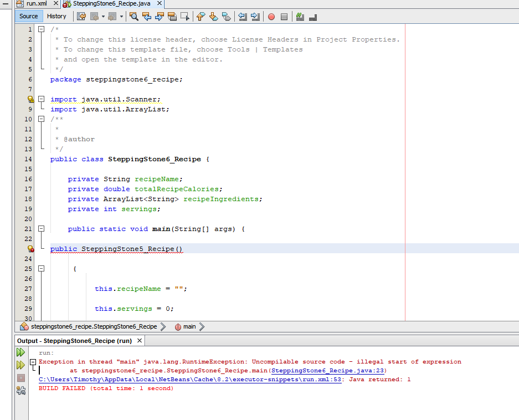The image size is (519, 420).
Task: Switch to Source view
Action: pos(29,16)
